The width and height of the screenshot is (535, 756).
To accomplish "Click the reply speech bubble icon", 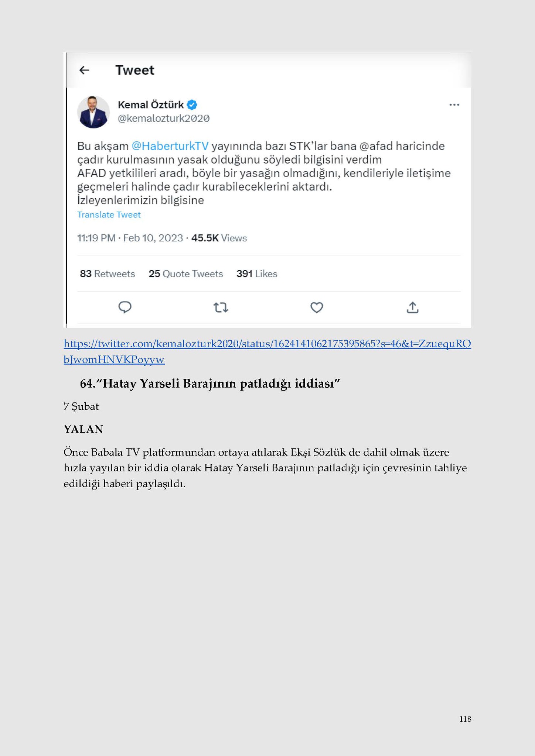I will point(125,307).
